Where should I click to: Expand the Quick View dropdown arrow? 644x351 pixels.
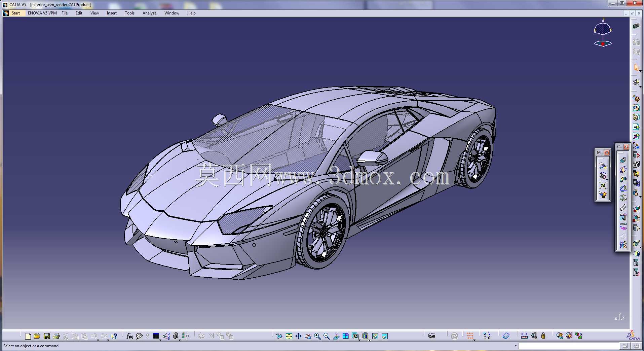[x=360, y=340]
